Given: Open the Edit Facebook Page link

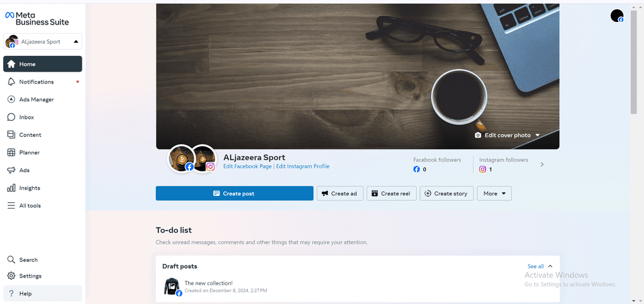Looking at the screenshot, I should pos(247,166).
